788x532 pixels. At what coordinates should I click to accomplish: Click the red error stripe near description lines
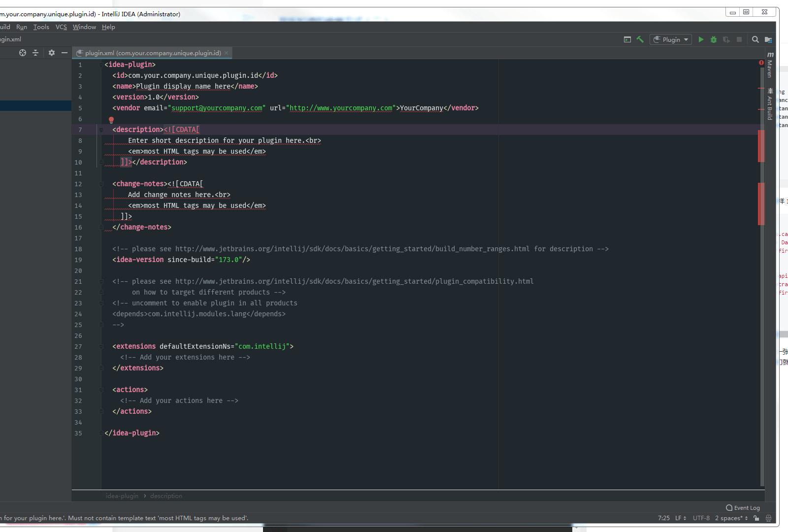[x=761, y=146]
